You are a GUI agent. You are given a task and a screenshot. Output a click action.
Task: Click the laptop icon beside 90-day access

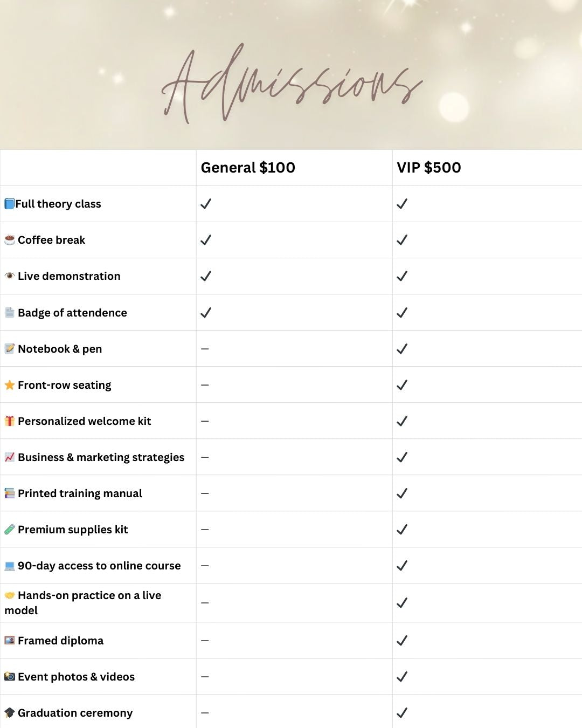10,566
